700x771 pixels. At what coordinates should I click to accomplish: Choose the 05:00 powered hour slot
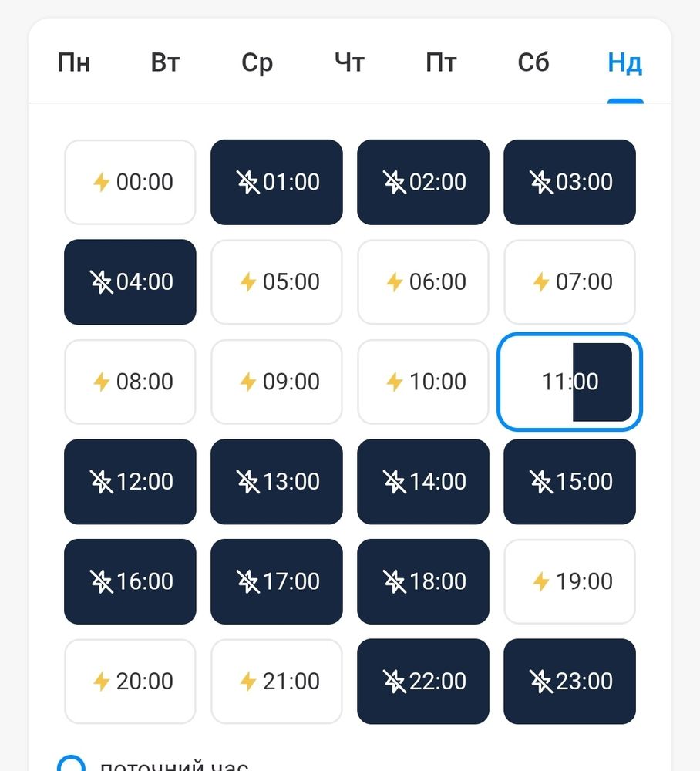[x=277, y=282]
